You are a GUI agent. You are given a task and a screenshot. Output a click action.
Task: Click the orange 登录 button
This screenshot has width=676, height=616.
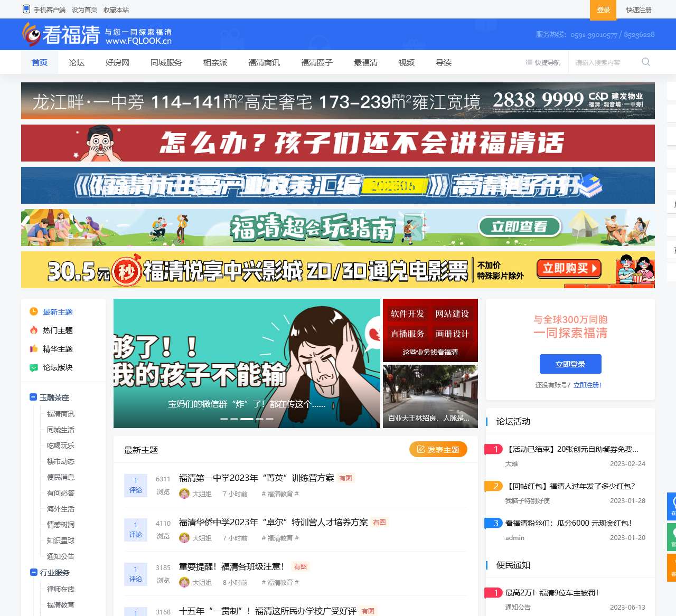coord(603,10)
